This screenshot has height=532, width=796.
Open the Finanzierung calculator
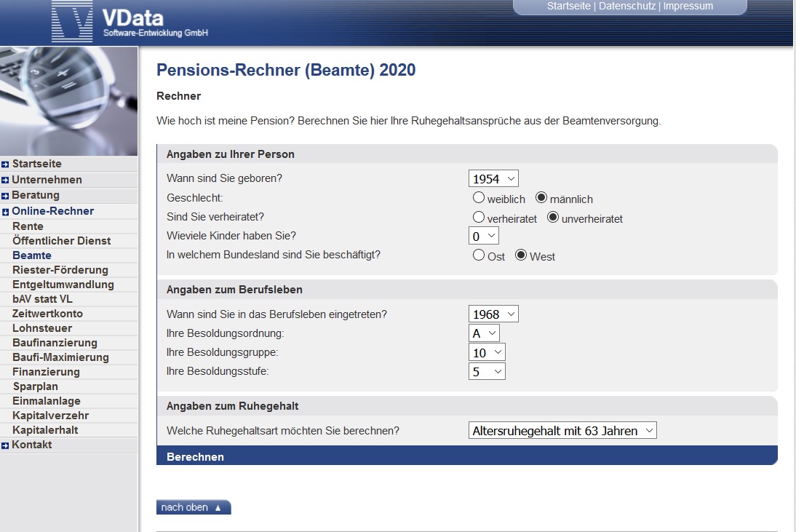[x=46, y=372]
